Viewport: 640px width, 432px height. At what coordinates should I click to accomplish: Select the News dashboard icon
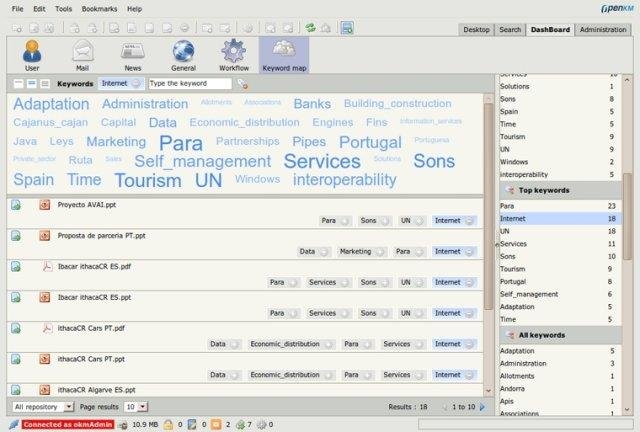tap(132, 55)
